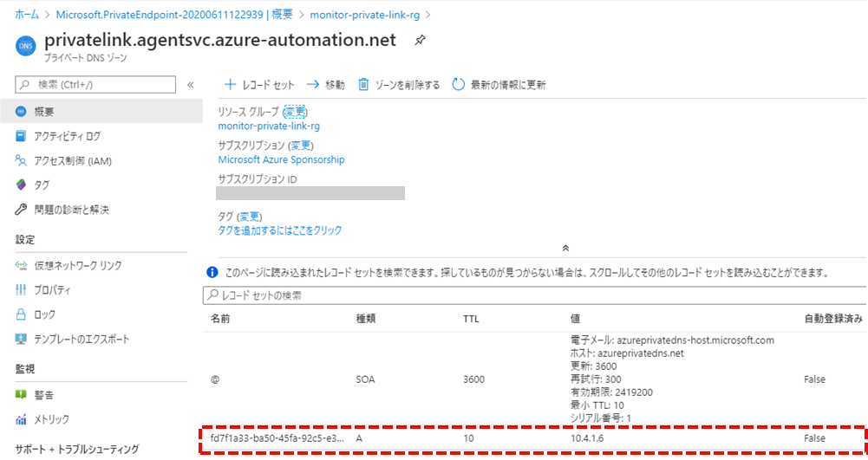Click the trash icon for ゾーンを削除する
Image resolution: width=868 pixels, height=460 pixels.
click(363, 85)
